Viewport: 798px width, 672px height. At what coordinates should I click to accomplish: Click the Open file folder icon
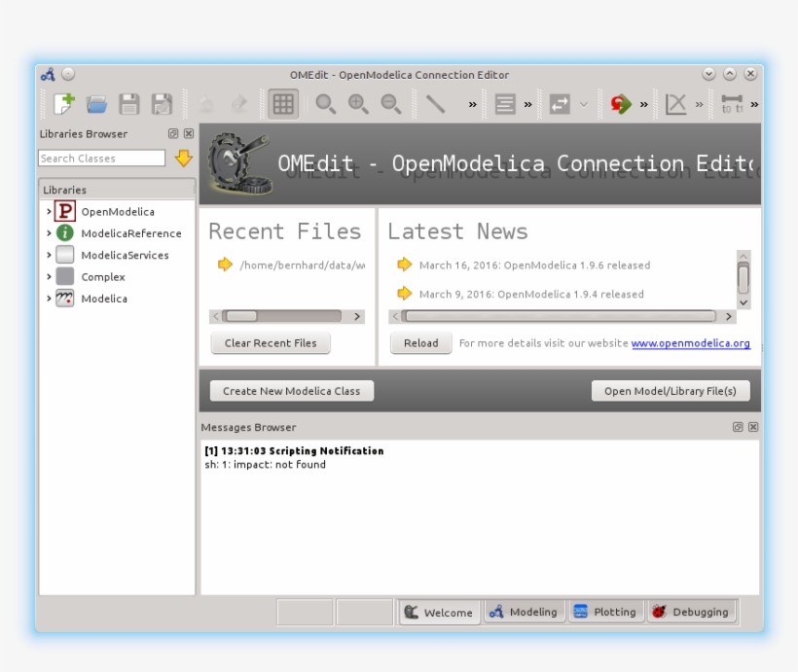coord(96,104)
